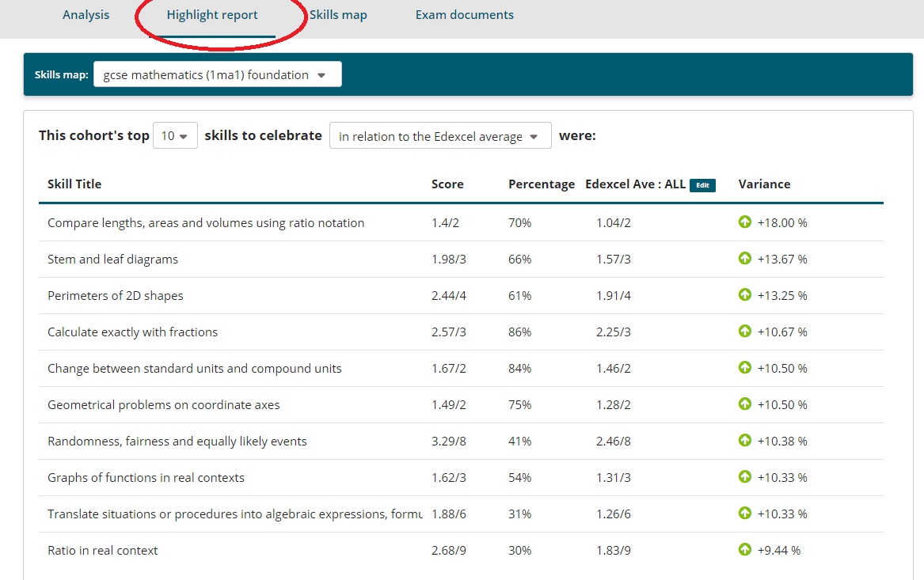Select 'Randomness, fairness and equally likely events'
924x580 pixels.
pyautogui.click(x=177, y=442)
